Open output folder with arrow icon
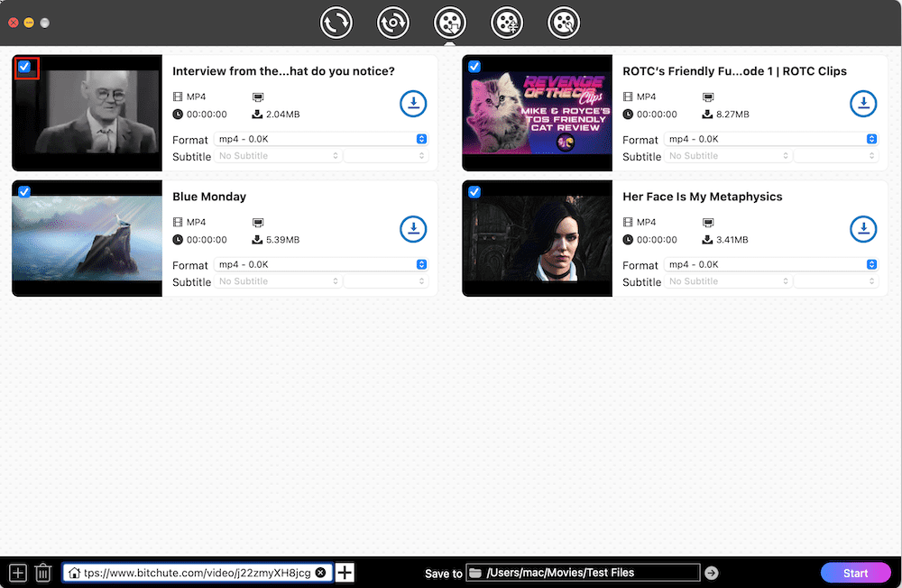This screenshot has height=588, width=902. (712, 573)
